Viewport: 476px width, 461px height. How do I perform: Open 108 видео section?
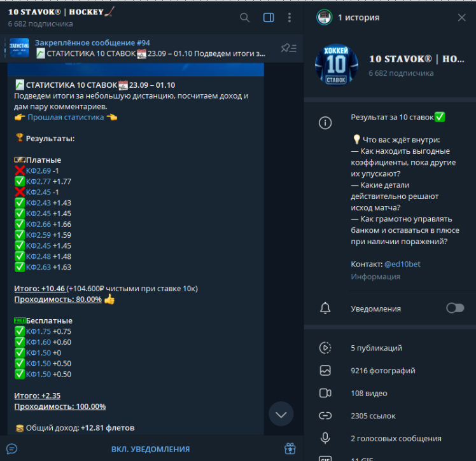[x=368, y=394]
